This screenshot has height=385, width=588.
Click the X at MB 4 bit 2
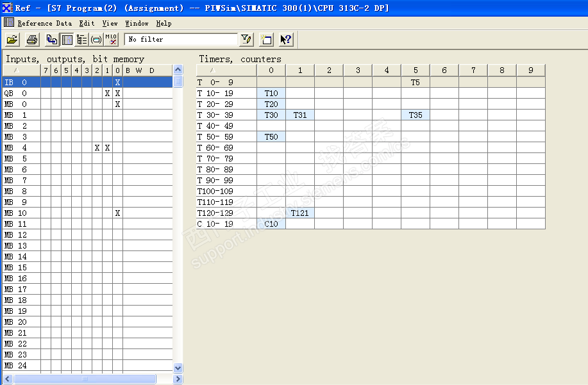97,147
